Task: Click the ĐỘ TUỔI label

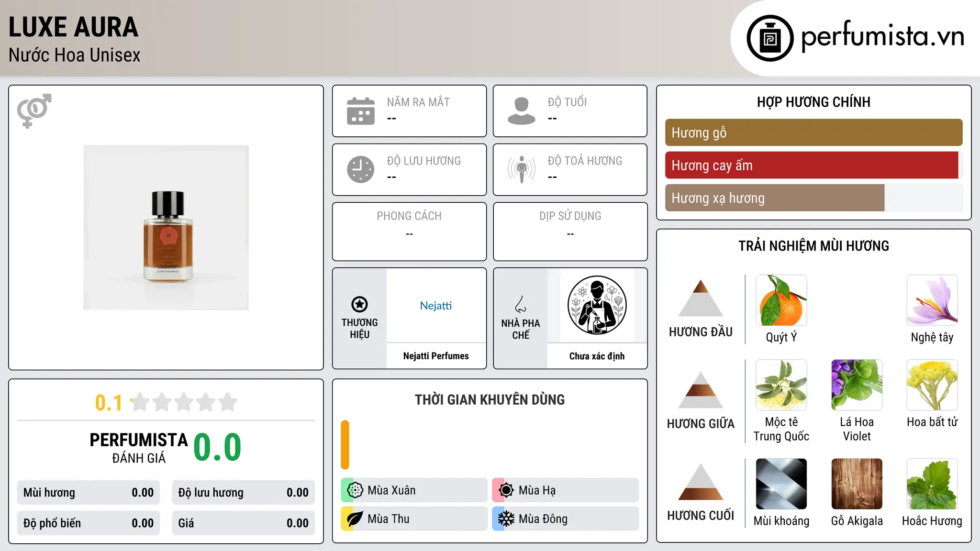Action: 567,102
